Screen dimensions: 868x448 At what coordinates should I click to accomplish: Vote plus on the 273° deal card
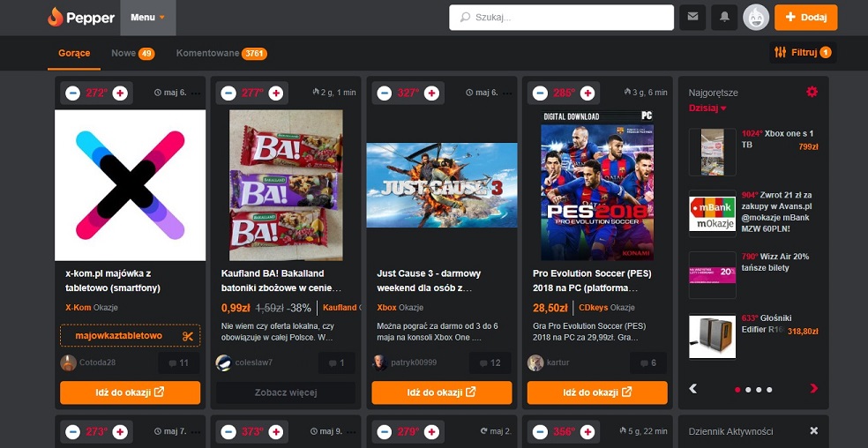(x=120, y=432)
